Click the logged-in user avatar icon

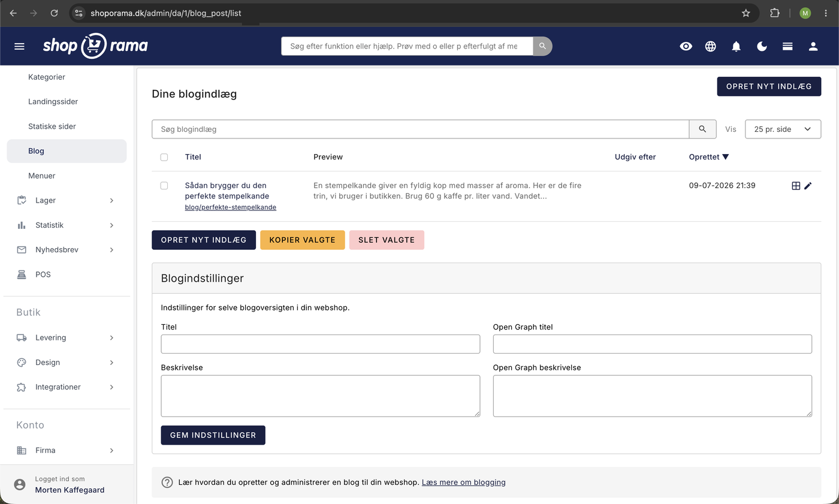pyautogui.click(x=20, y=484)
